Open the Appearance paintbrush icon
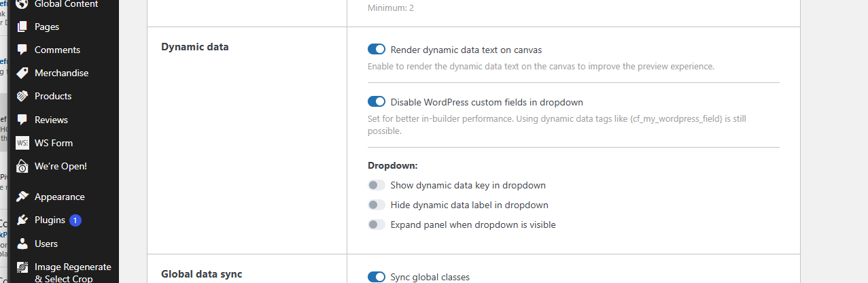Screen dimensions: 868x283 (22, 197)
